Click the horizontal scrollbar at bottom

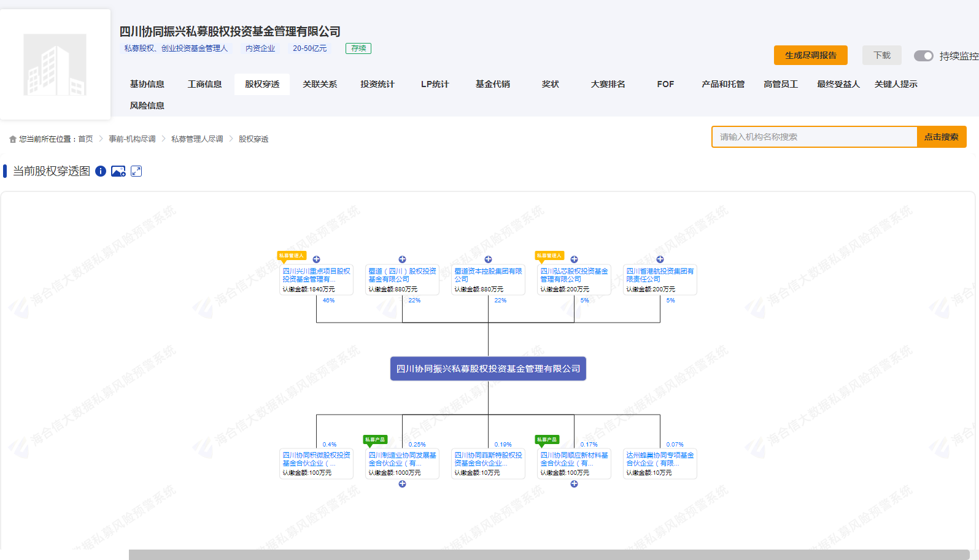tap(549, 554)
